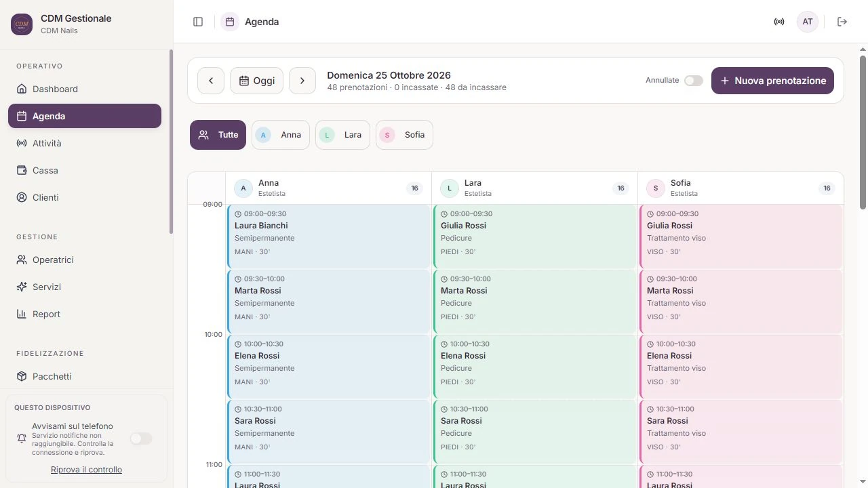Screen dimensions: 868x488
Task: Show all operators with Tutte filter
Action: tap(218, 135)
